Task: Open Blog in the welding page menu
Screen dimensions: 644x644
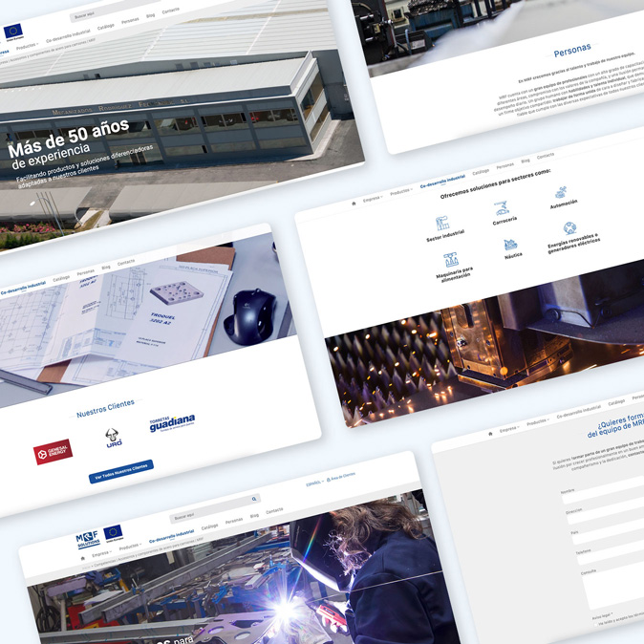Action: [x=254, y=515]
